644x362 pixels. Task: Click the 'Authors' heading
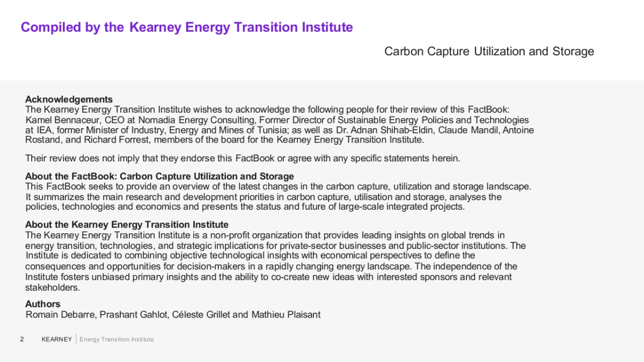[x=43, y=304]
